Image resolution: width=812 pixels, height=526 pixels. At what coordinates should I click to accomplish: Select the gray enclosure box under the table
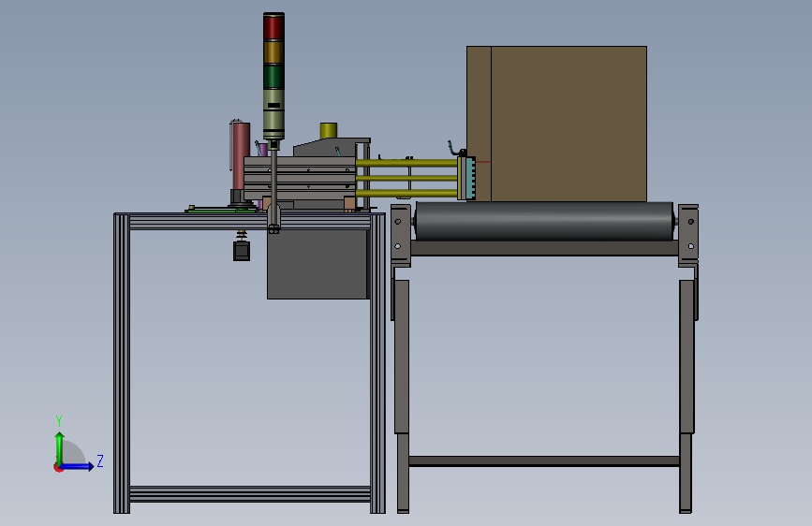(318, 264)
